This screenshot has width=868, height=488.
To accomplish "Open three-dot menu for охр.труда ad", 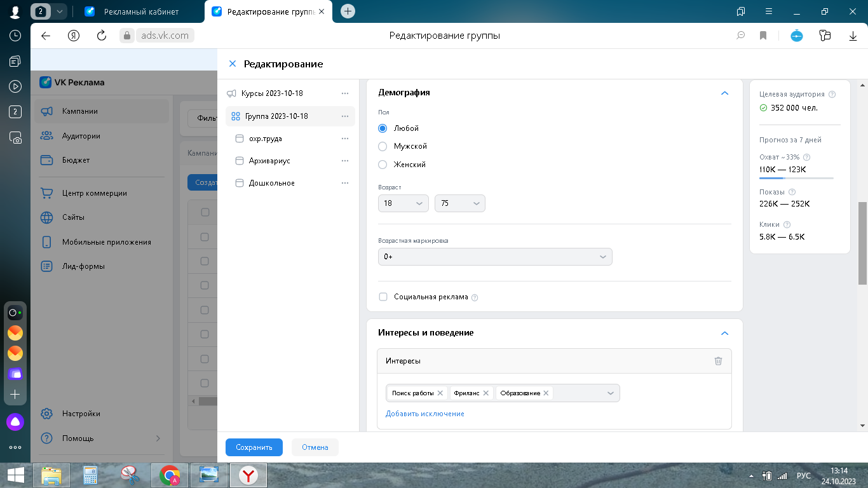I will (345, 139).
